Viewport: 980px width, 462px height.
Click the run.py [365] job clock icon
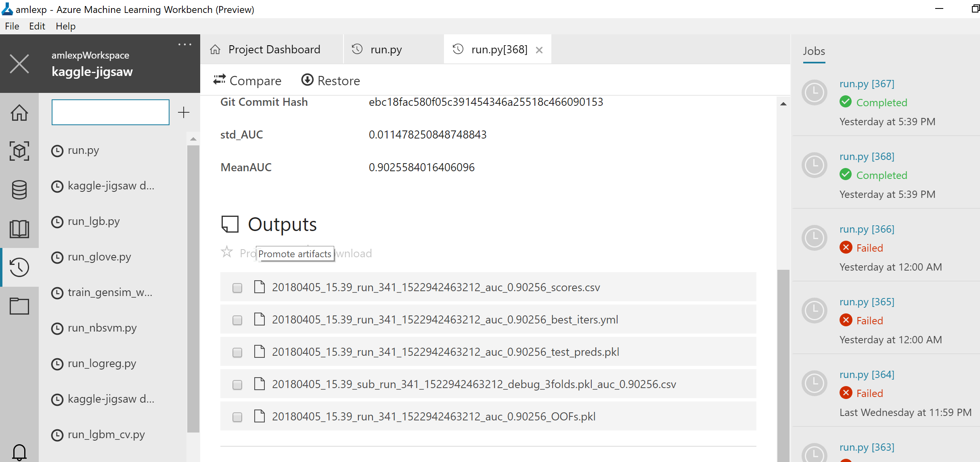(814, 311)
